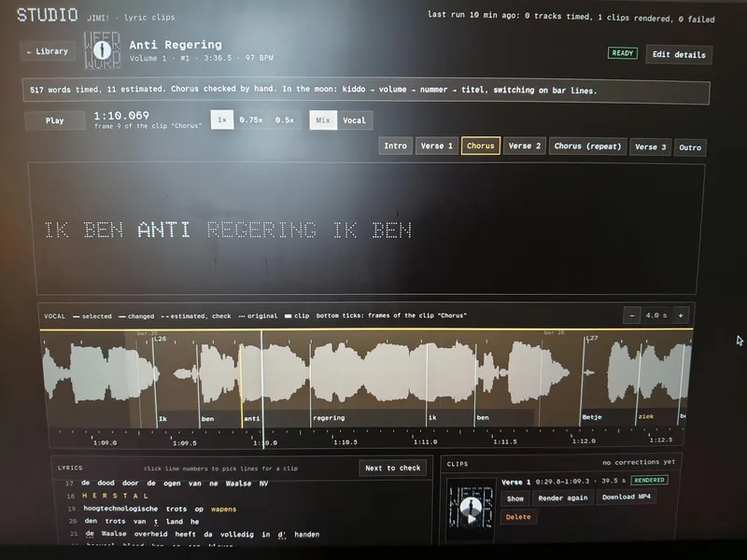Viewport: 747px width, 560px height.
Task: Zoom out waveform with the minus button
Action: coord(632,315)
